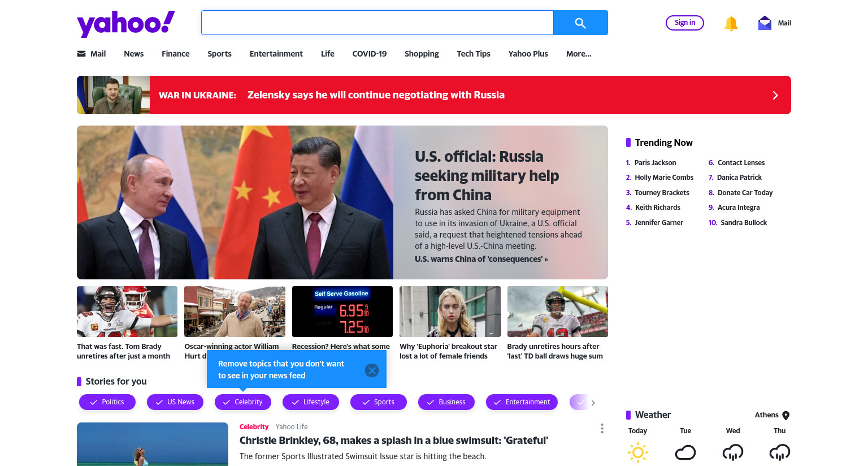Image resolution: width=868 pixels, height=466 pixels.
Task: Open trending topic Danica Patrick
Action: coord(739,178)
